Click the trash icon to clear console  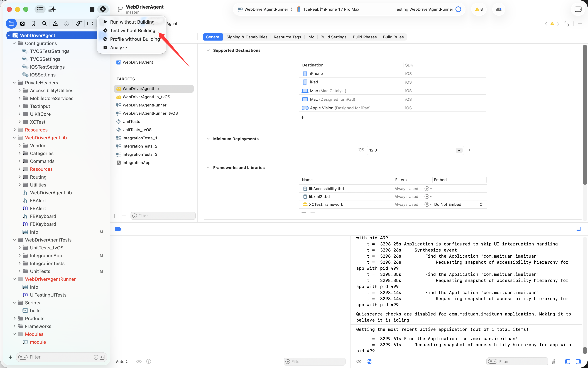553,361
